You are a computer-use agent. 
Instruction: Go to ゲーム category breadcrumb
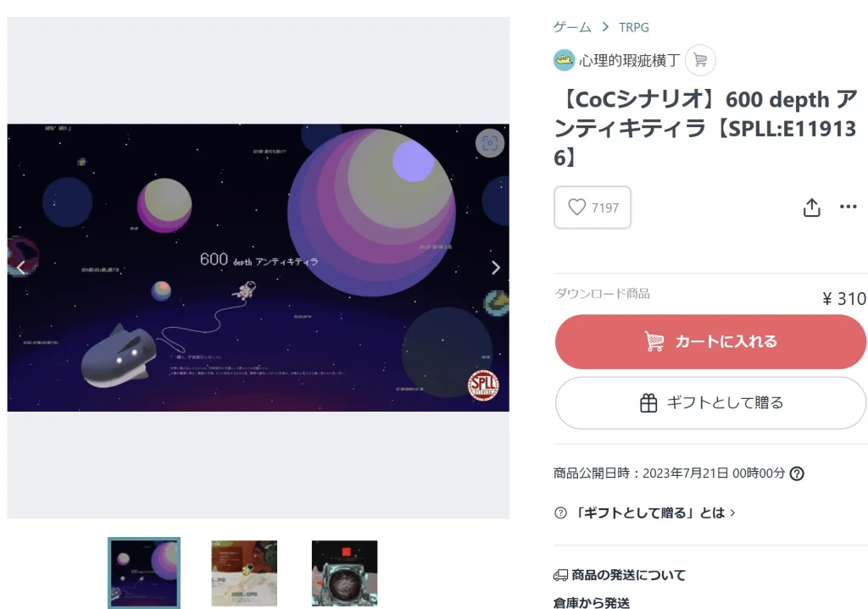572,27
